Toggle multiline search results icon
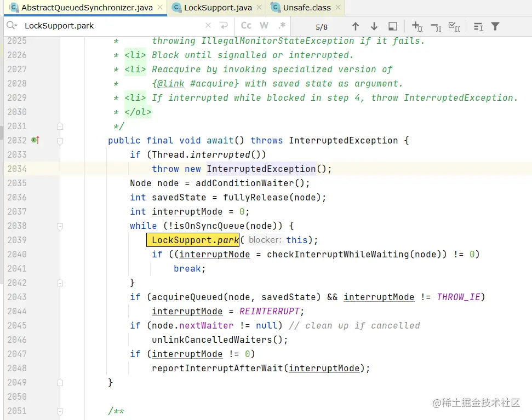The image size is (532, 420). pyautogui.click(x=478, y=26)
